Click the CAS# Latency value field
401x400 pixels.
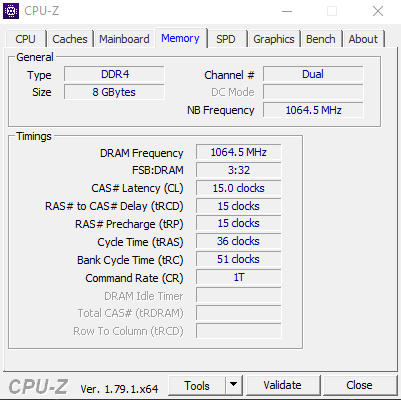(x=239, y=188)
